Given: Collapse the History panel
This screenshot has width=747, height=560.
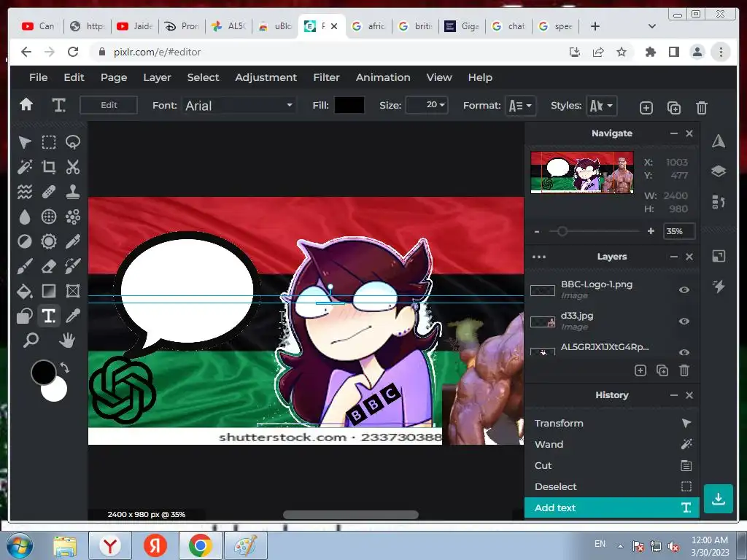Looking at the screenshot, I should pyautogui.click(x=673, y=395).
